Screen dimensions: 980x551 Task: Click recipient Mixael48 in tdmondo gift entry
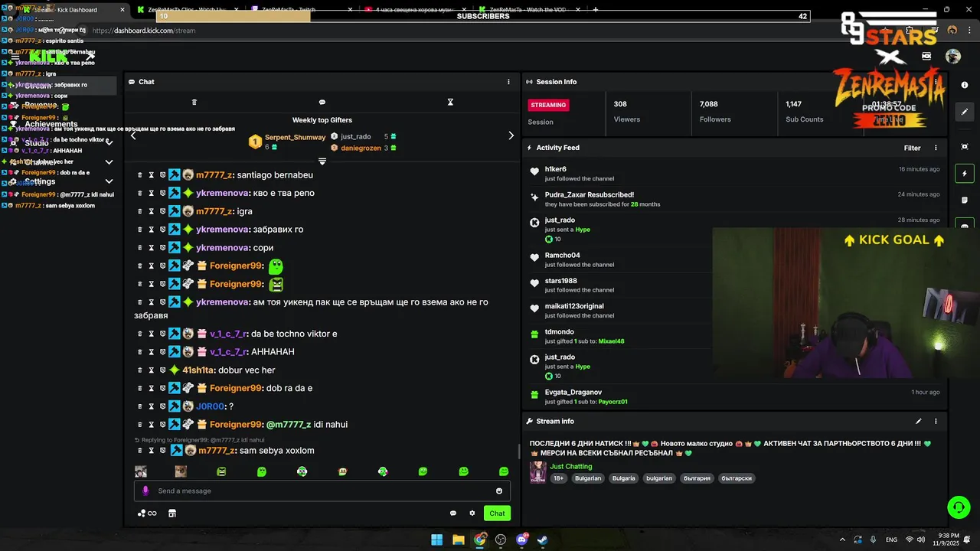point(611,341)
